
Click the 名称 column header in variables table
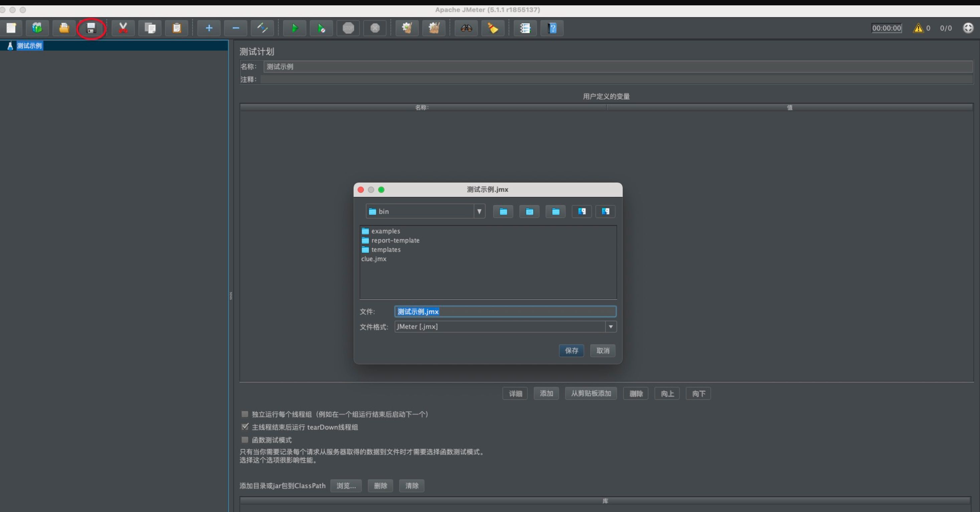pos(423,108)
